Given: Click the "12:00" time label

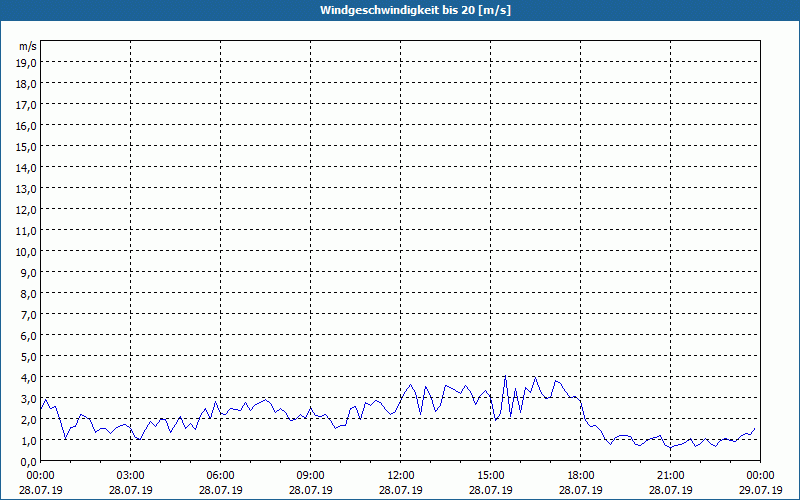Looking at the screenshot, I should pyautogui.click(x=401, y=476).
